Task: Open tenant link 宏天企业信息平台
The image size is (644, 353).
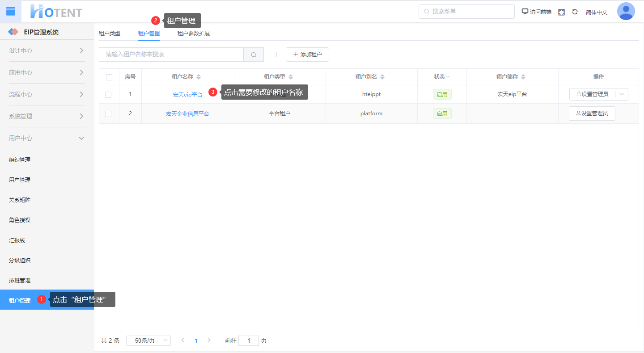Action: tap(188, 114)
